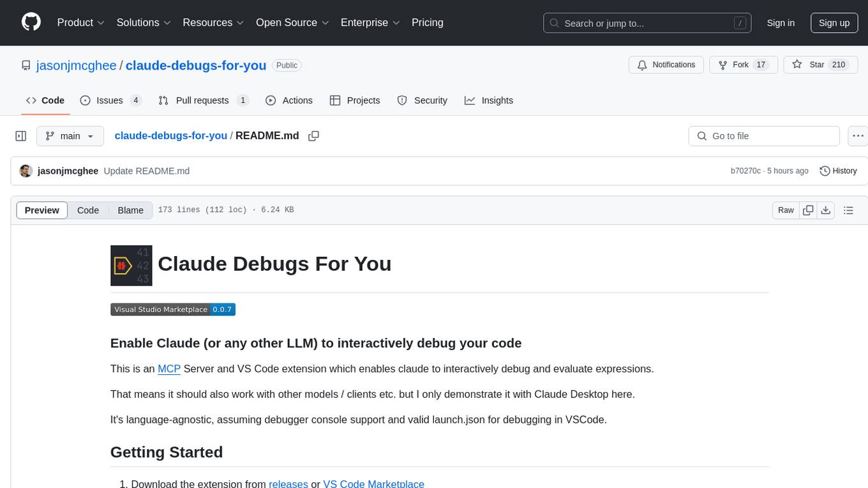868x488 pixels.
Task: Switch to the Code tab
Action: point(45,100)
